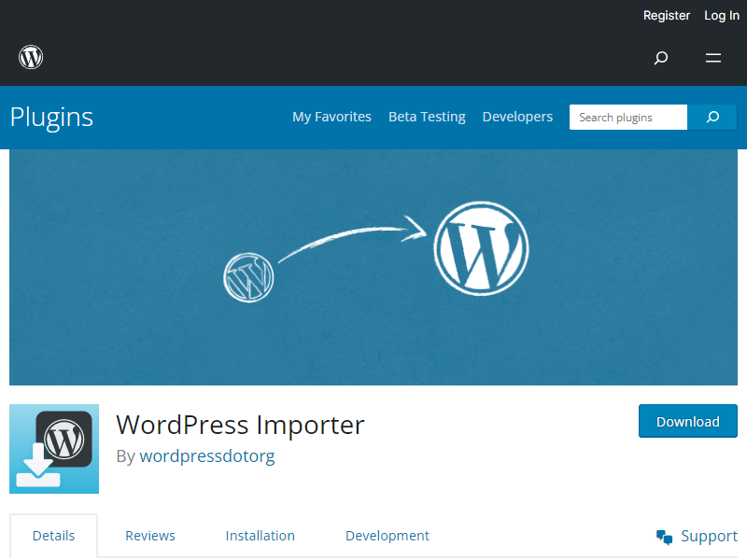
Task: Open My Favorites
Action: (331, 117)
